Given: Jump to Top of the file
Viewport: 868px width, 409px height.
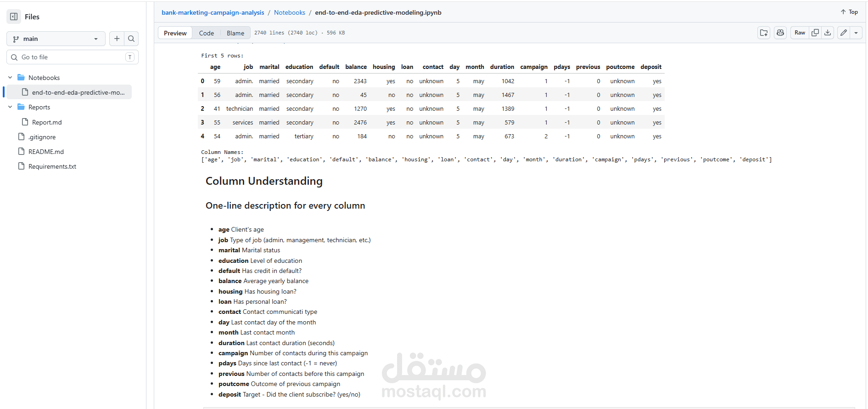Looking at the screenshot, I should (x=849, y=12).
